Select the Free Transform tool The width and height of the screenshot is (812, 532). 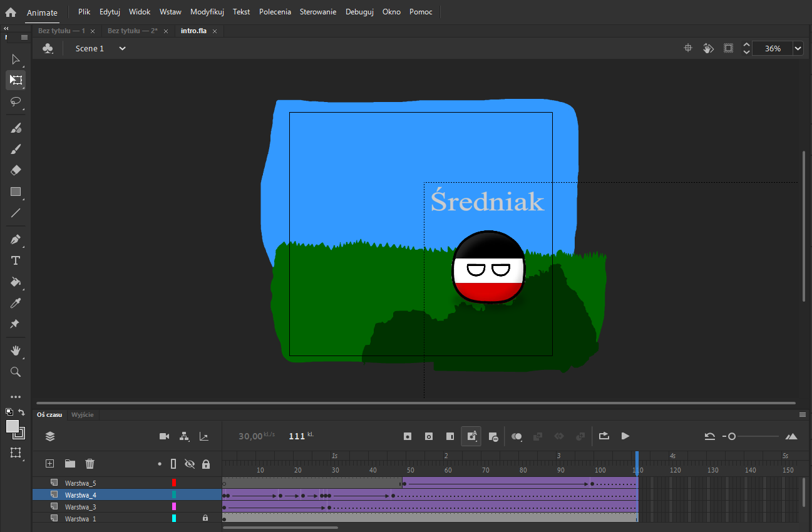pyautogui.click(x=15, y=80)
